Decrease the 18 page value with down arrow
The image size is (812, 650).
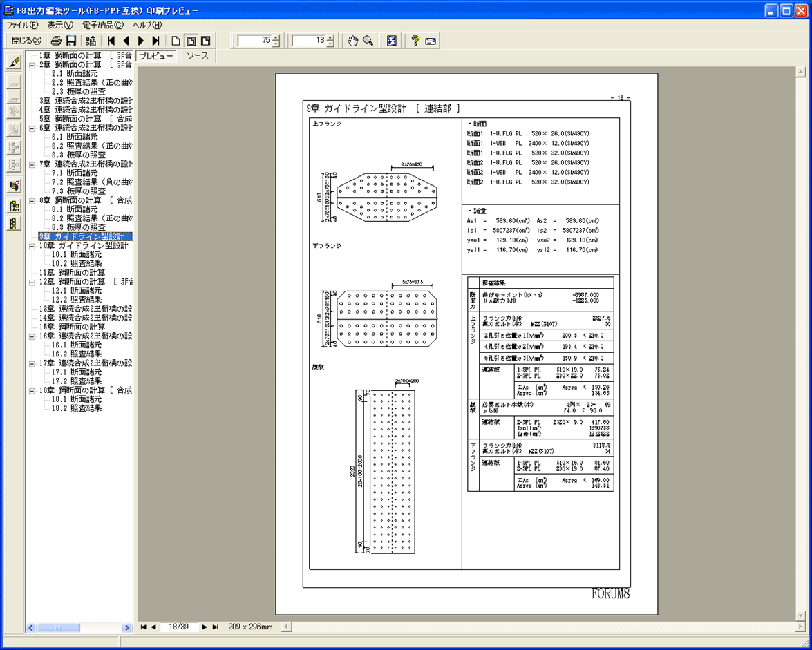click(330, 44)
